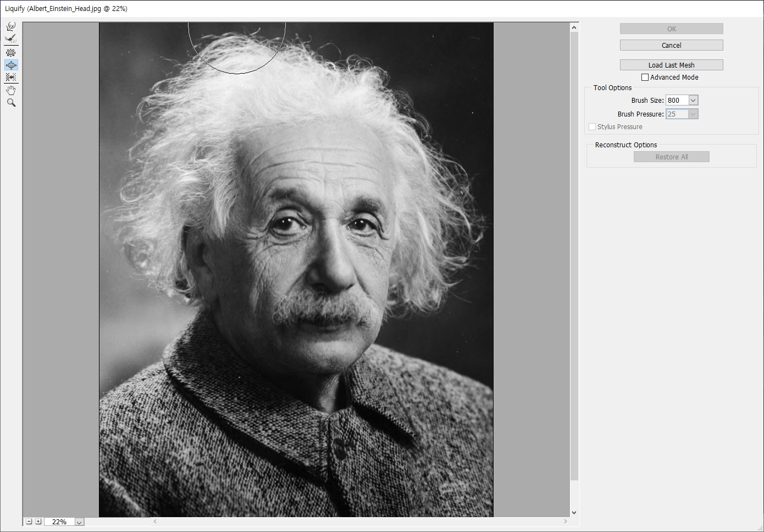764x532 pixels.
Task: Select the Push Left tool
Action: [11, 77]
